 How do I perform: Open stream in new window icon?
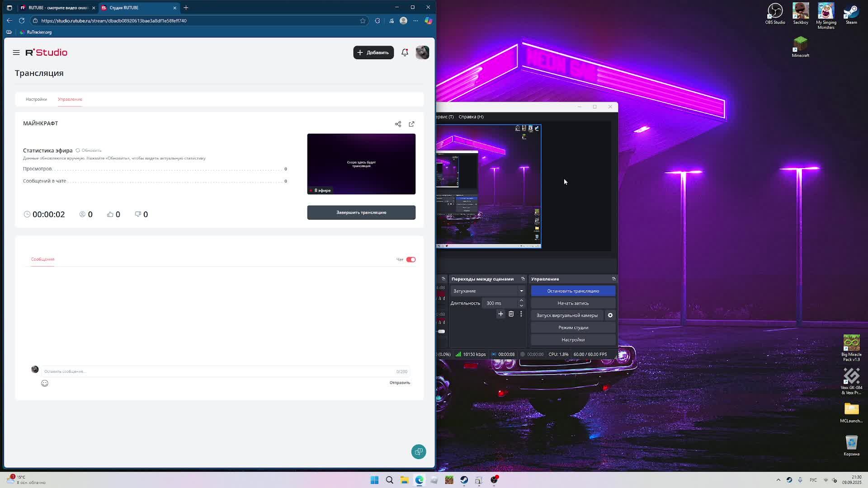pyautogui.click(x=411, y=124)
